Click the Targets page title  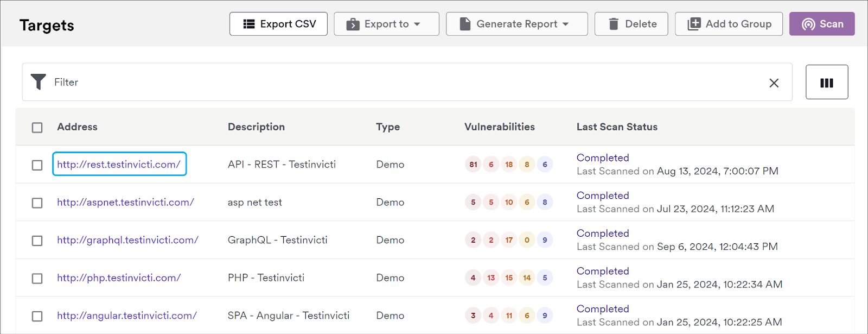[47, 26]
